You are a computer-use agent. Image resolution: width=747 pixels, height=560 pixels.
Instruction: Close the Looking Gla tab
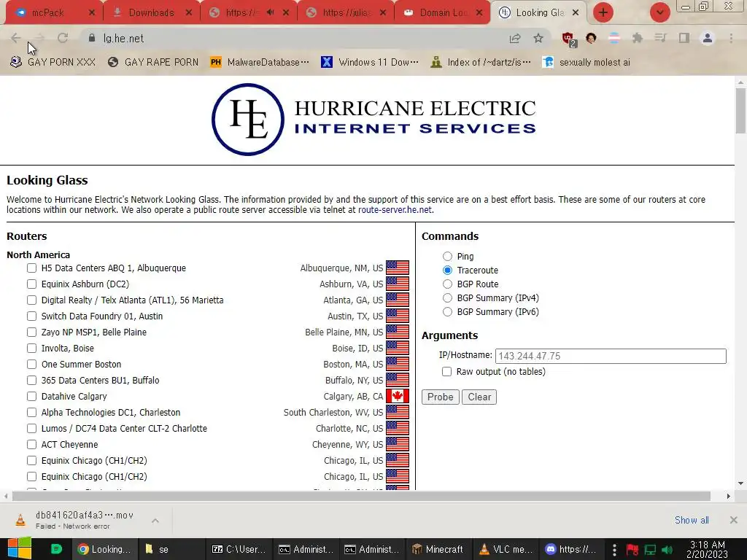pyautogui.click(x=576, y=12)
